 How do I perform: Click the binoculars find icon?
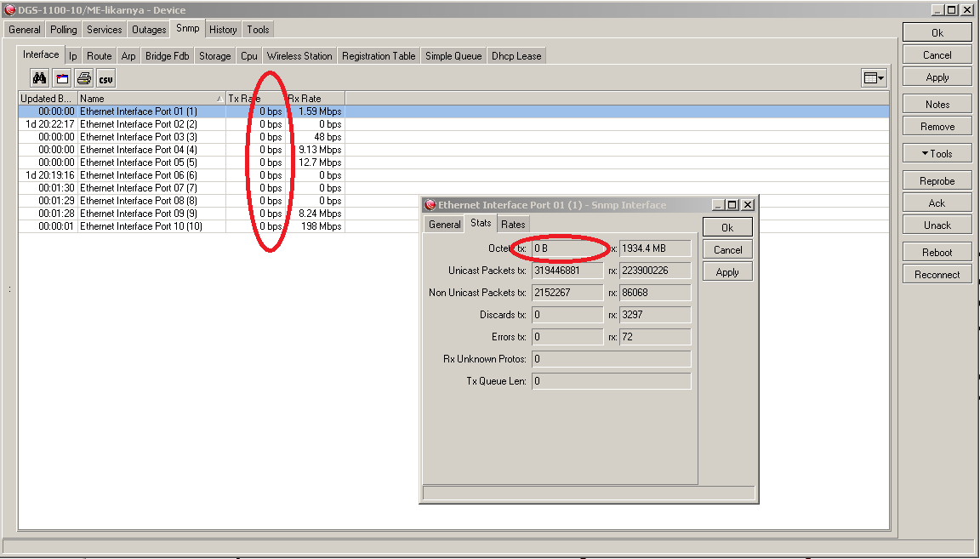[39, 79]
